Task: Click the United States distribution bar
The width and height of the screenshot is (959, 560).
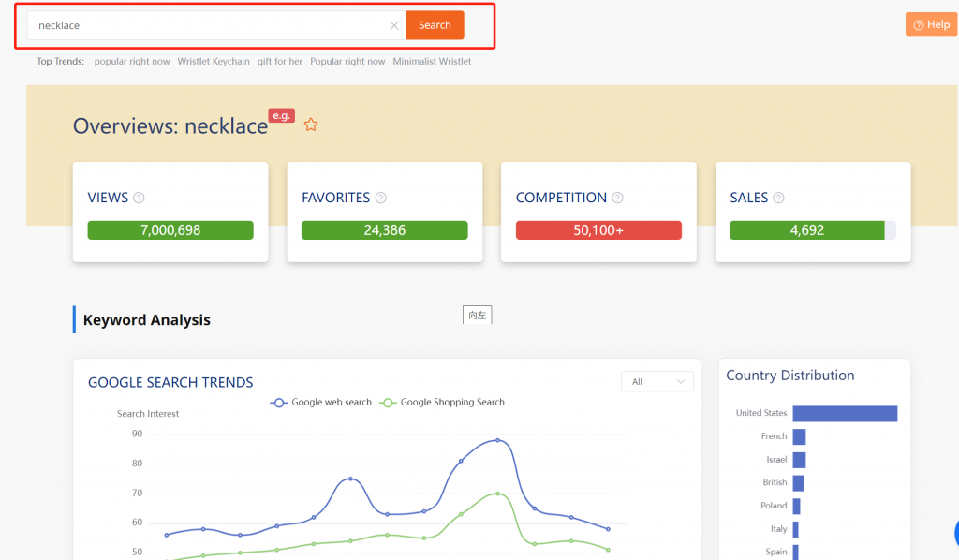Action: (x=845, y=413)
